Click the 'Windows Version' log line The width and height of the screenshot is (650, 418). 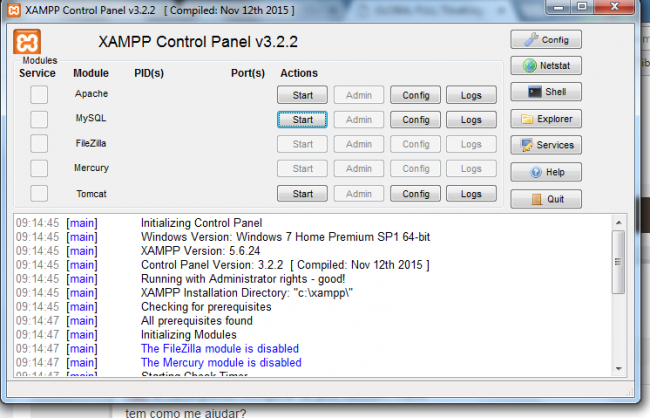pos(286,237)
